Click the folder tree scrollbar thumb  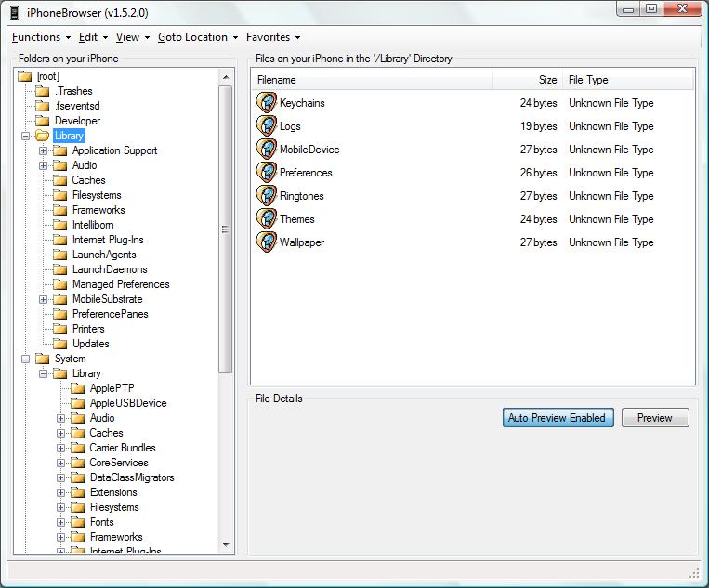coord(225,229)
